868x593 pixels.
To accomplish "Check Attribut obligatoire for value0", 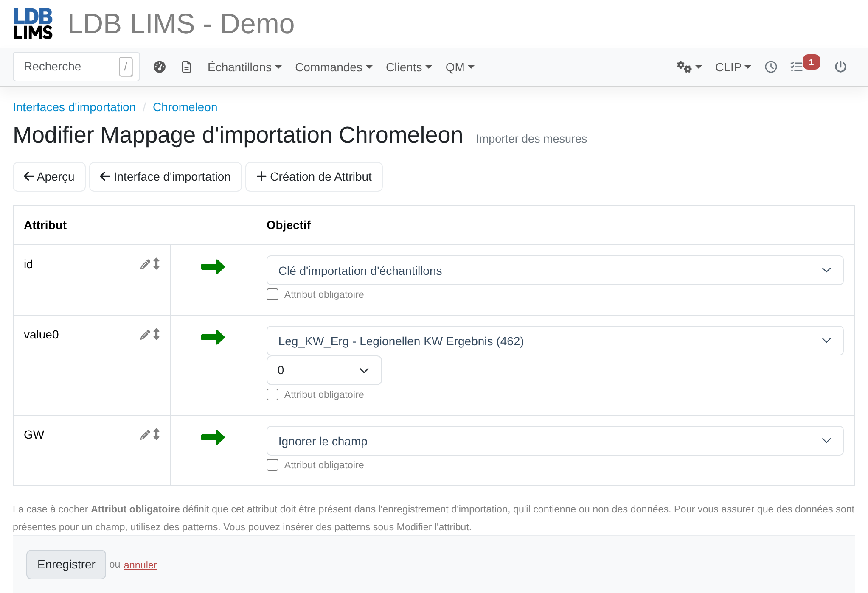I will tap(272, 394).
